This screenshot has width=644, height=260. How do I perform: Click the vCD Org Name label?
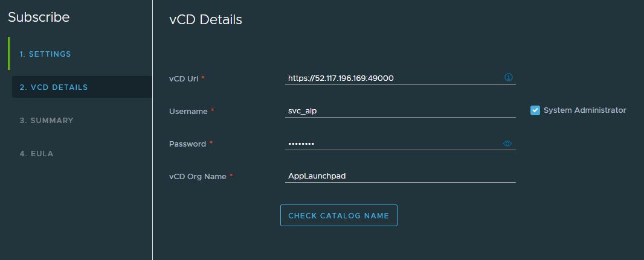point(198,176)
